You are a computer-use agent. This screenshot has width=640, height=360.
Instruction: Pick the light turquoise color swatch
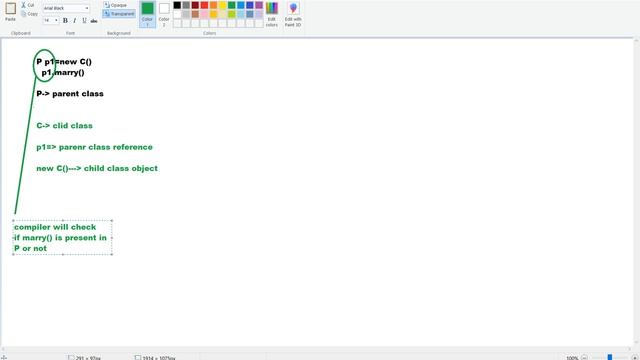[x=241, y=14]
